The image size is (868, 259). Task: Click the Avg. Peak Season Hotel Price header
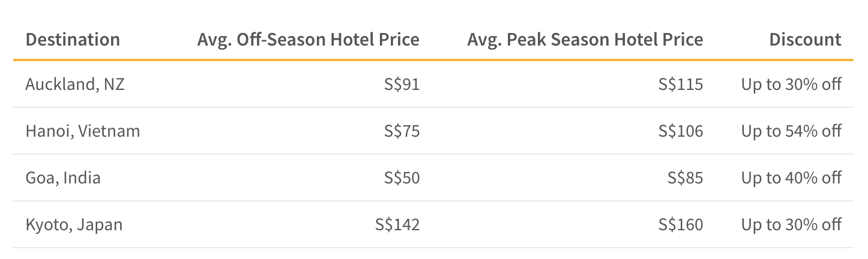point(585,40)
